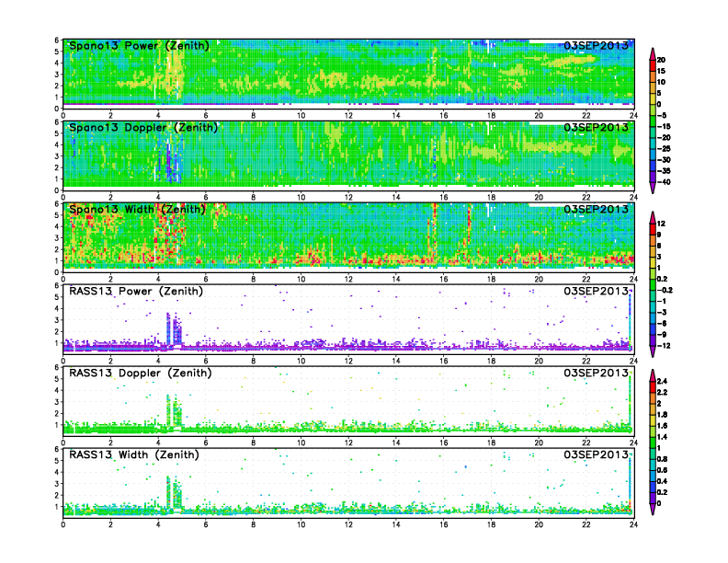The height and width of the screenshot is (563, 728).
Task: Click the red segment next to 2.4 on the bottom colorbar
Action: click(653, 387)
